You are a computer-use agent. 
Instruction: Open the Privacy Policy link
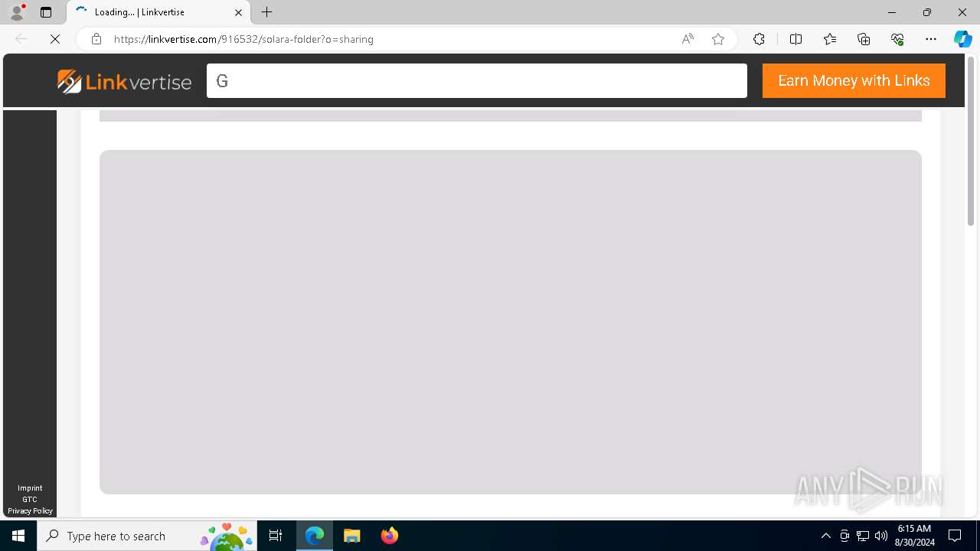(x=30, y=510)
